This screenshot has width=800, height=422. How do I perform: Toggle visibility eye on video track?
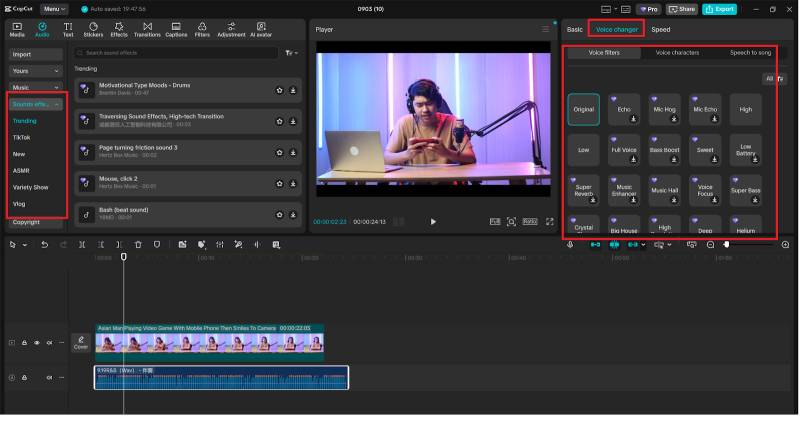pyautogui.click(x=37, y=343)
